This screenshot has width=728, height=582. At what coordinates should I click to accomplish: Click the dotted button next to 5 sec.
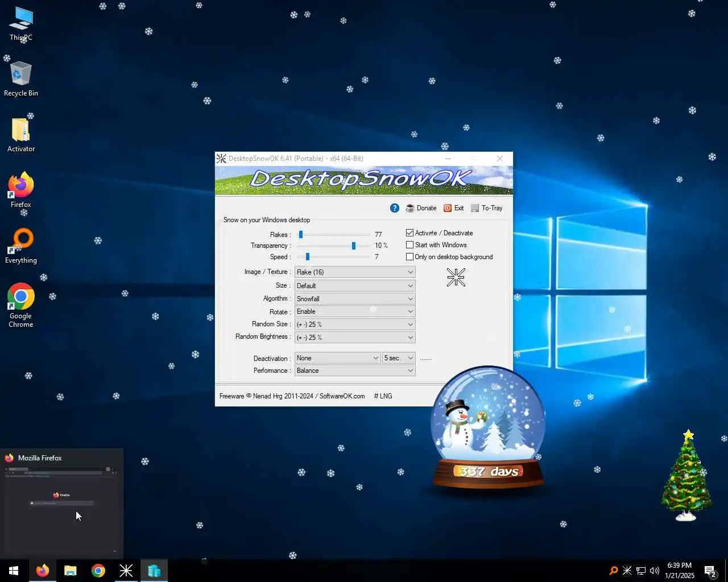coord(425,359)
